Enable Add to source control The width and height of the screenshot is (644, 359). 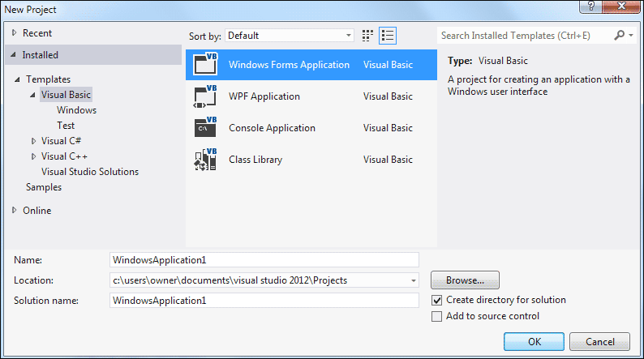pos(437,316)
